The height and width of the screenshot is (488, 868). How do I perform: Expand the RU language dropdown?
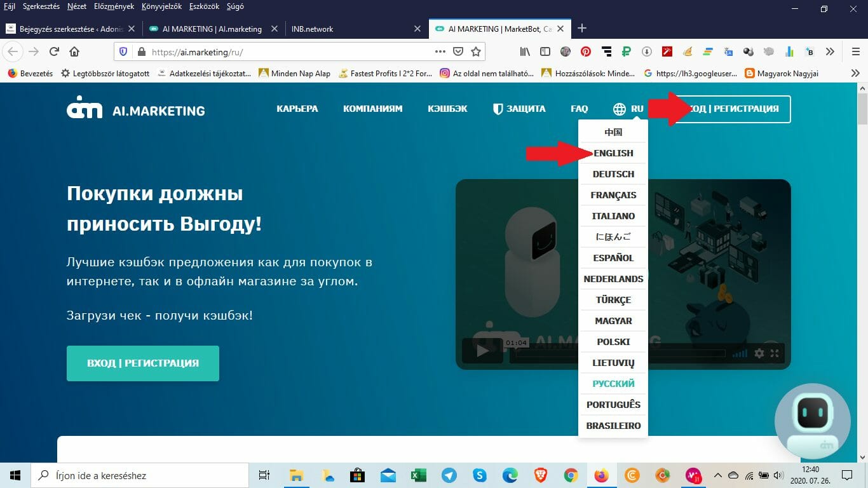[628, 109]
